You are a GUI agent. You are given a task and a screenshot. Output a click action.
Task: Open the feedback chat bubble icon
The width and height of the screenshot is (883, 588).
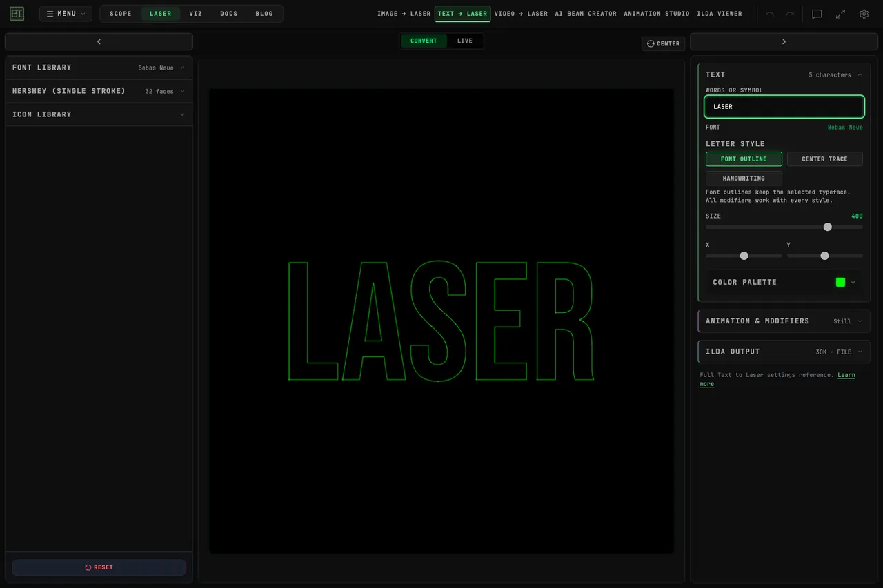[817, 14]
